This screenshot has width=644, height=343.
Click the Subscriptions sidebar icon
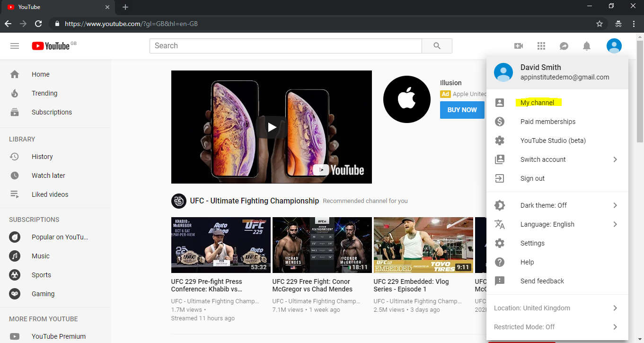point(15,112)
